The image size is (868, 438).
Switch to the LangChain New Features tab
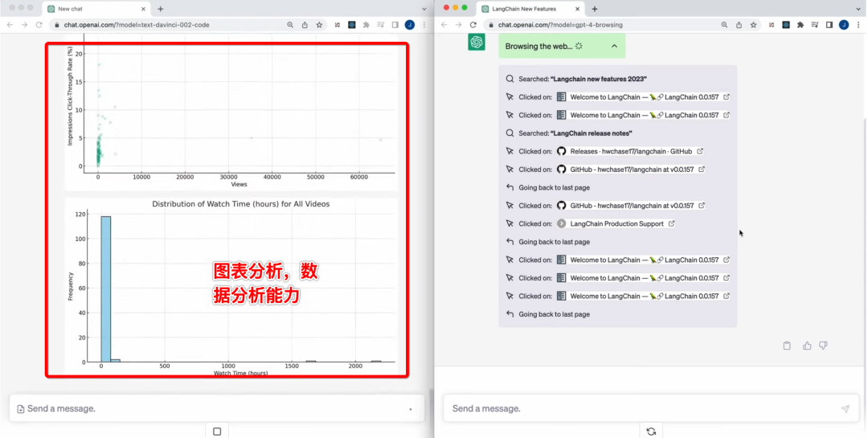pos(530,9)
